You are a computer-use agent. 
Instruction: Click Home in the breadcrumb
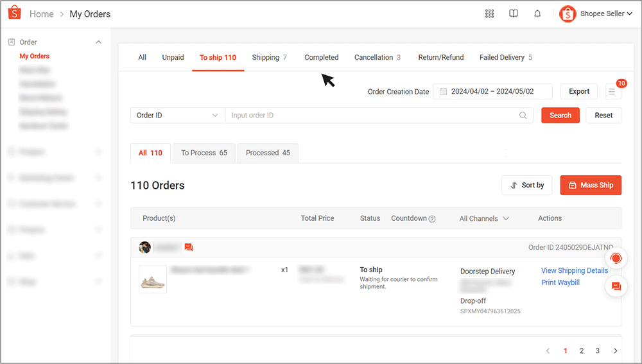pos(41,14)
